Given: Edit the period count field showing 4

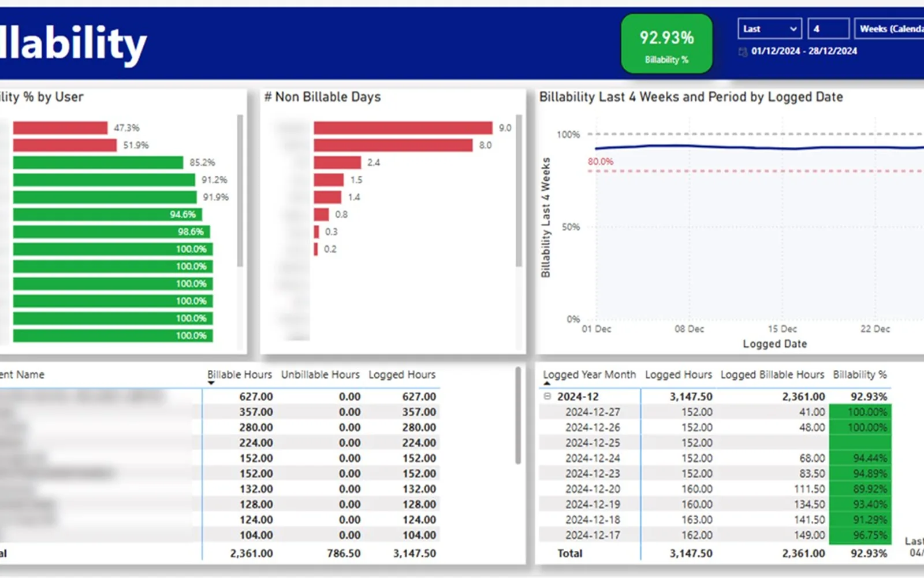Looking at the screenshot, I should pos(828,28).
